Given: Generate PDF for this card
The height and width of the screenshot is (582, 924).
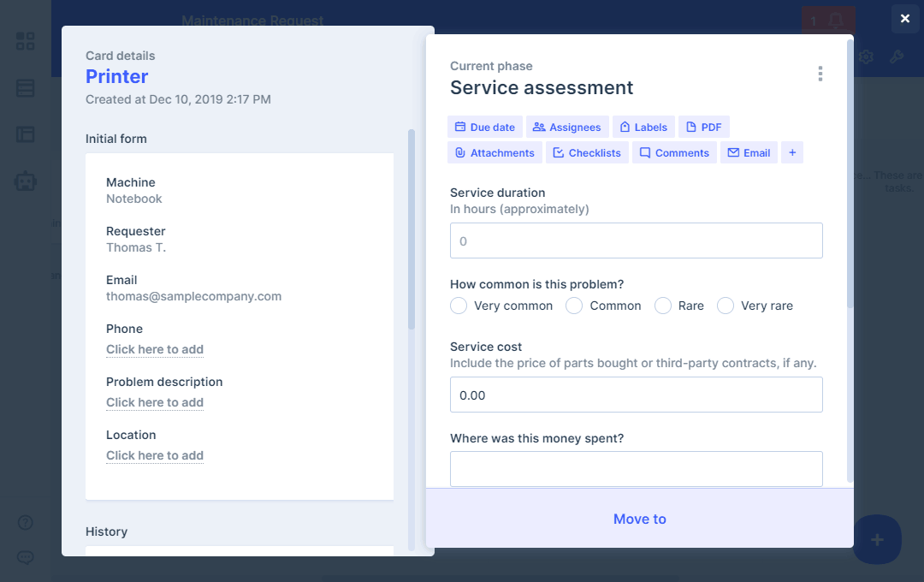Looking at the screenshot, I should click(x=703, y=127).
